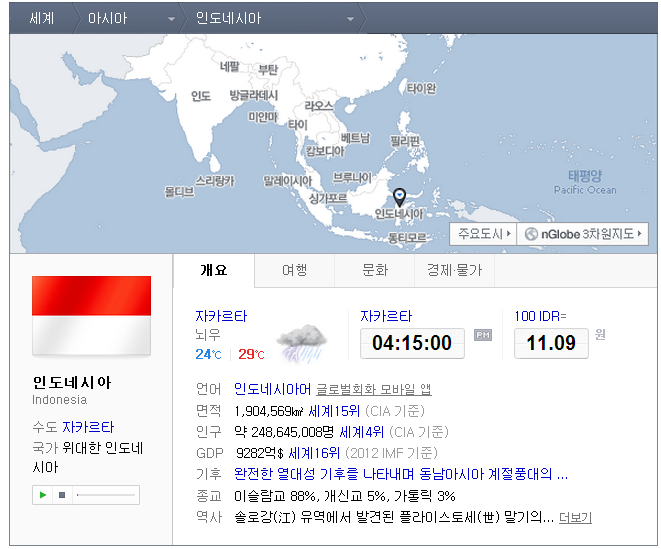Screen dimensions: 661x549
Task: Click the 세계15위 area ranking link
Action: 333,410
